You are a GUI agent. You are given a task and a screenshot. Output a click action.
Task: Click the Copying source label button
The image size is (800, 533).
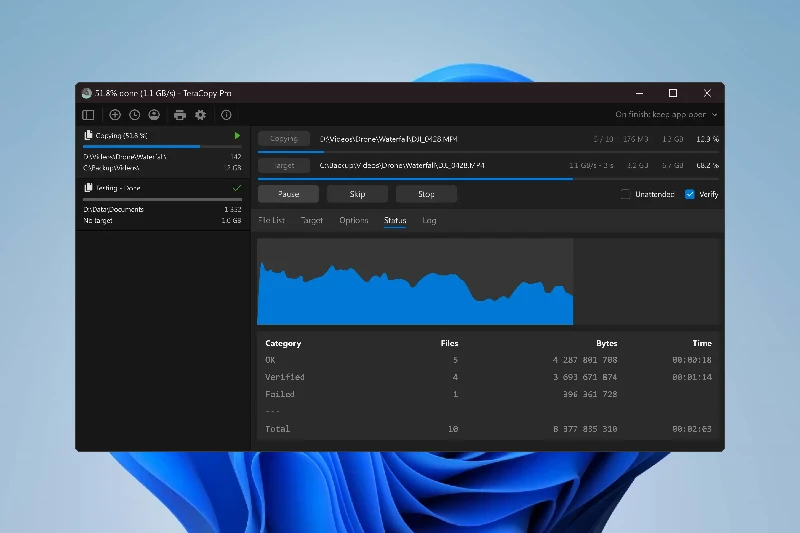coord(284,139)
